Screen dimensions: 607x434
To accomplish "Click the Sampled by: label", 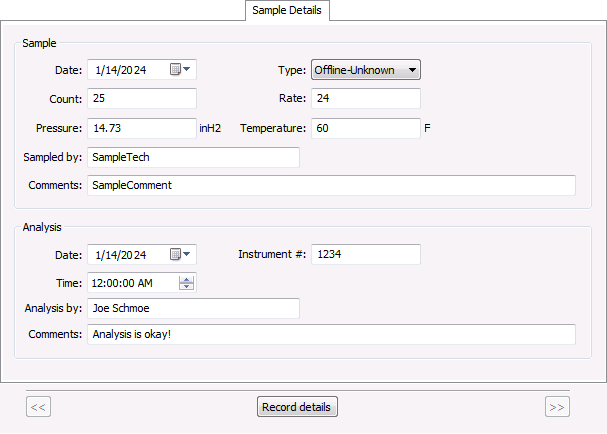I will point(53,157).
